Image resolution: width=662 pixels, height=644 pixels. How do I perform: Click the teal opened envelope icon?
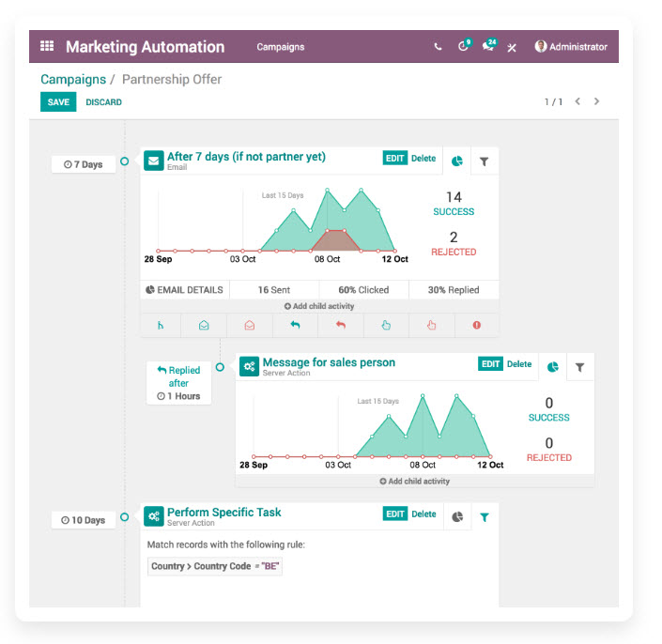(x=204, y=326)
